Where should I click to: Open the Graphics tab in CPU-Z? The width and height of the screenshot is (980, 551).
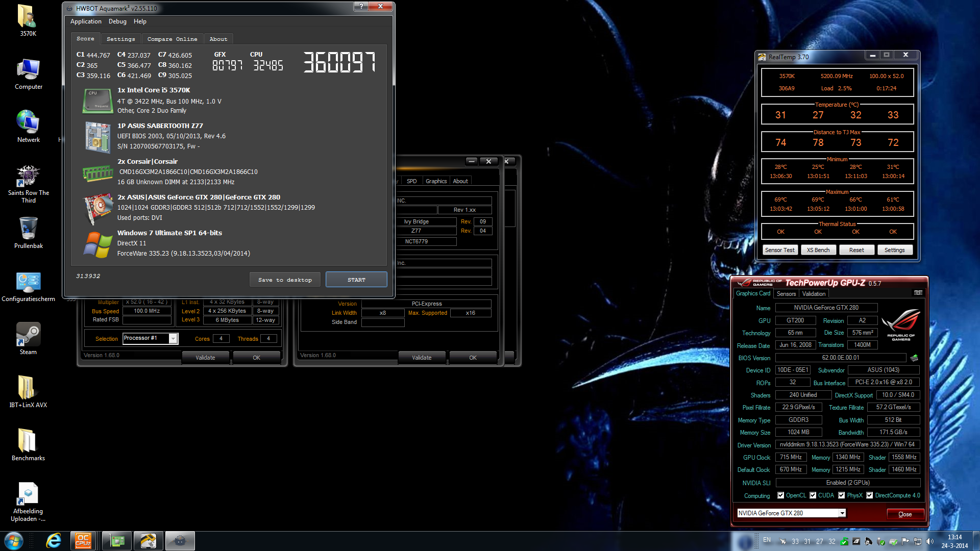[x=436, y=181]
